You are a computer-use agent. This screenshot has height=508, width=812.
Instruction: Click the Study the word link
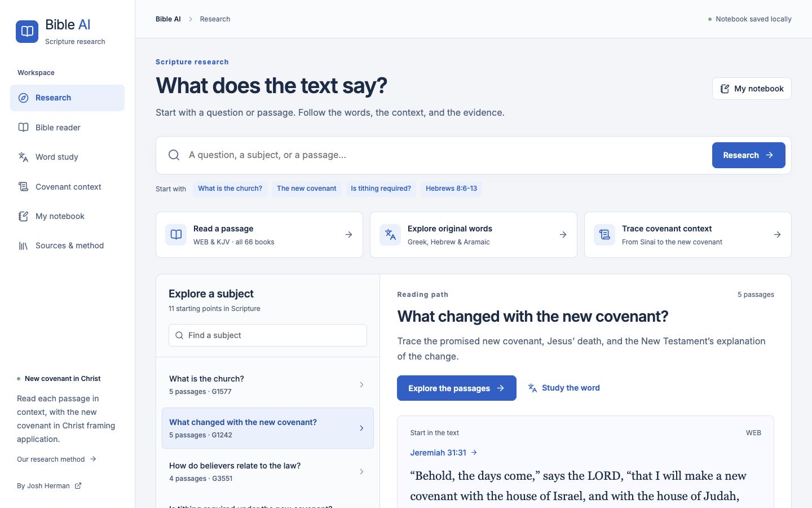(x=564, y=388)
